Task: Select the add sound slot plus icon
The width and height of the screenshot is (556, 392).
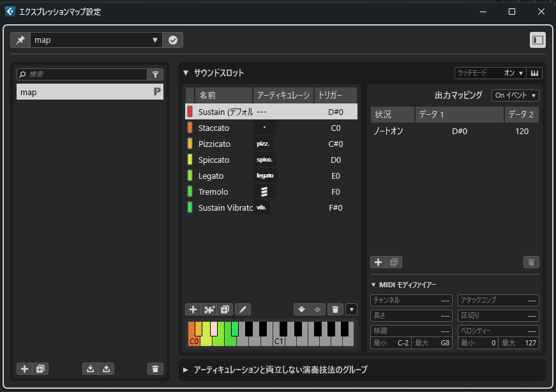Action: (x=193, y=309)
